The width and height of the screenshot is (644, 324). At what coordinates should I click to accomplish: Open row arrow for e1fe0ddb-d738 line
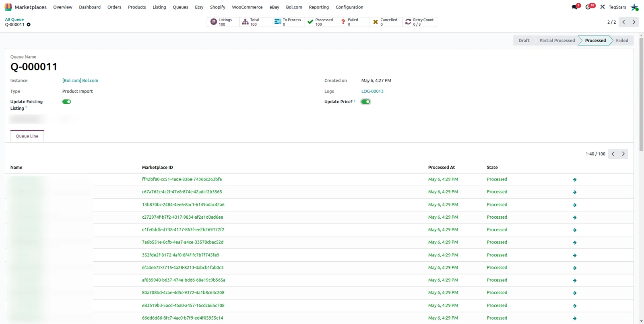pyautogui.click(x=574, y=230)
